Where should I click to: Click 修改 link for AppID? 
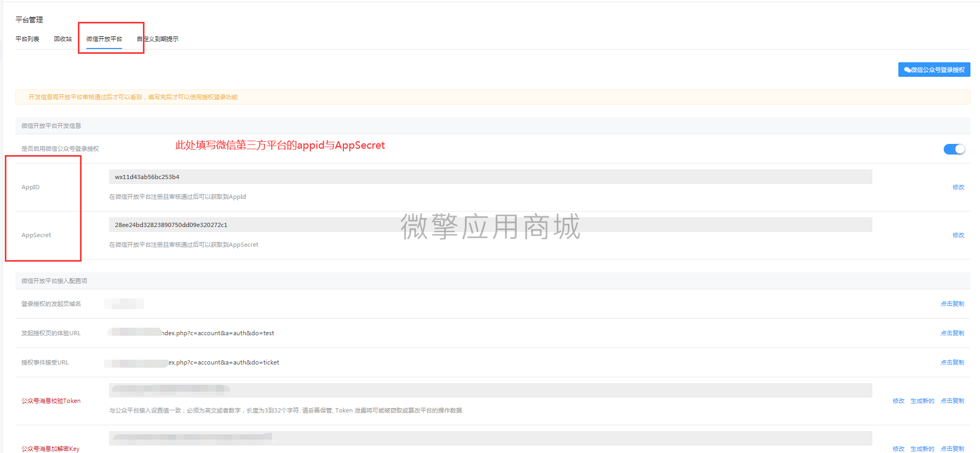959,187
